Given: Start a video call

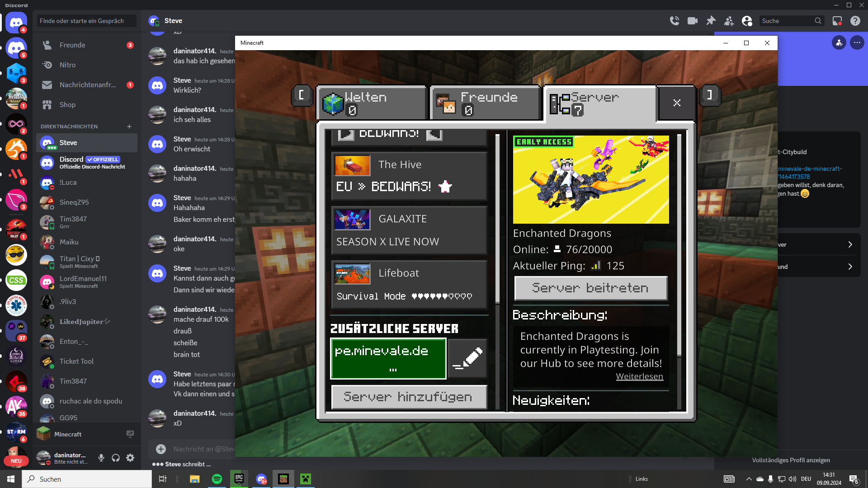Looking at the screenshot, I should point(693,21).
